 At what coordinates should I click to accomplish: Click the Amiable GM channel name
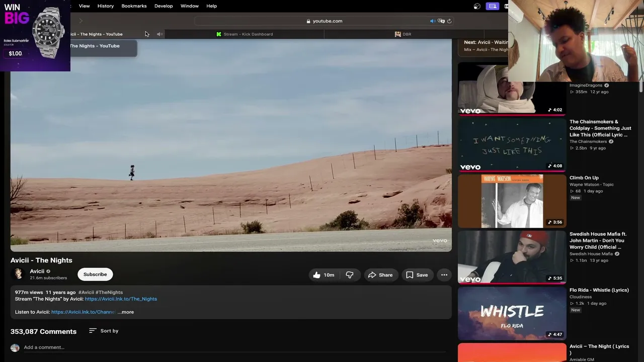[x=582, y=359]
